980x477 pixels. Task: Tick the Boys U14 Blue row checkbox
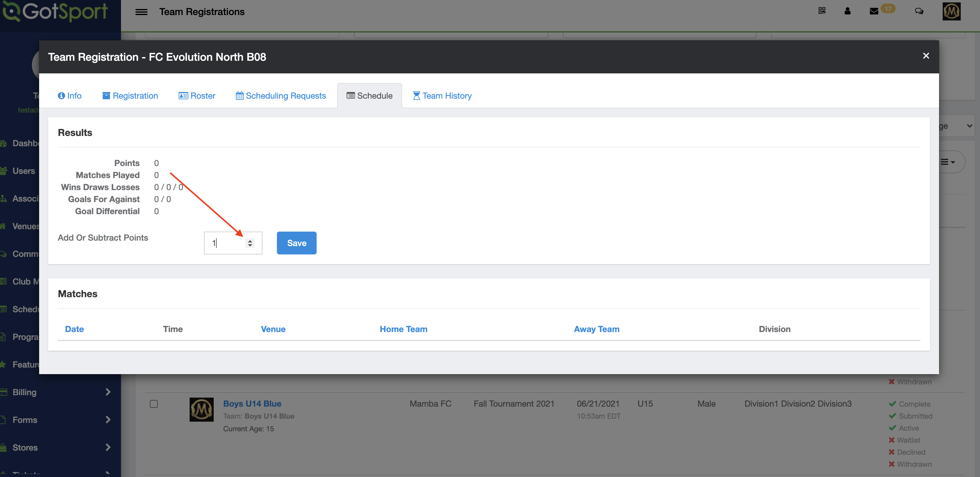point(154,404)
